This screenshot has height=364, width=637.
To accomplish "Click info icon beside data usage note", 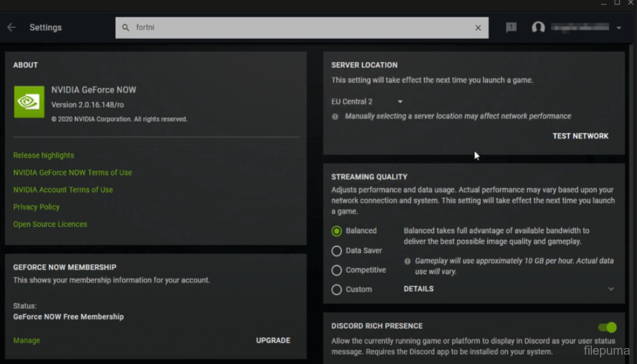I will pos(407,261).
